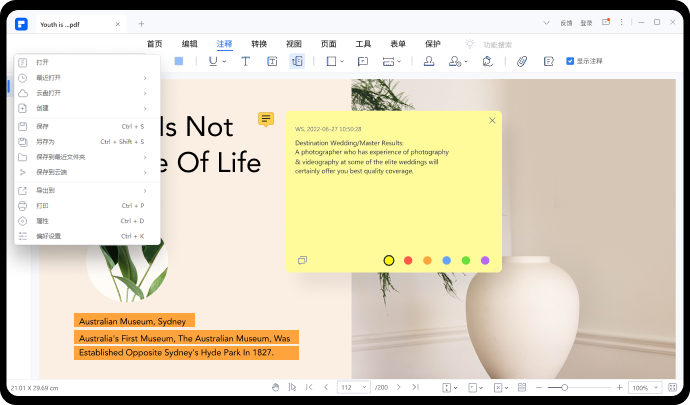Image resolution: width=690 pixels, height=405 pixels.
Task: Click the reply icon in sticky note
Action: pos(302,260)
